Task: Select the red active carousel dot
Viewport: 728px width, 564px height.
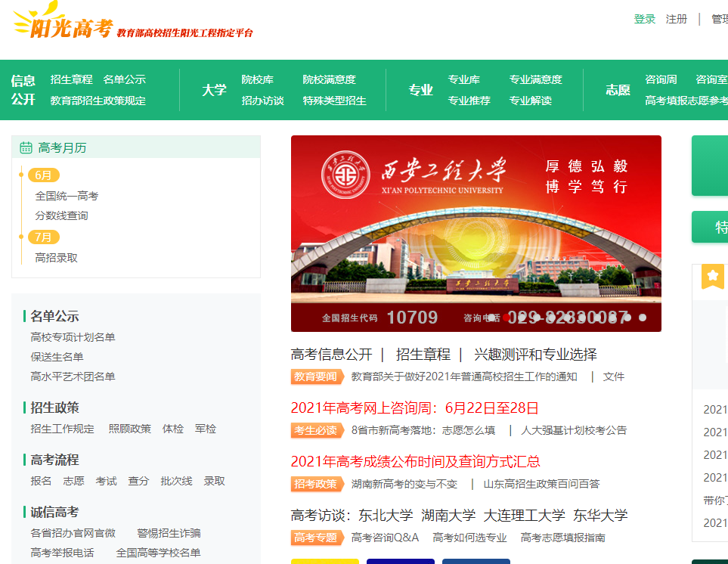Action: pyautogui.click(x=507, y=318)
